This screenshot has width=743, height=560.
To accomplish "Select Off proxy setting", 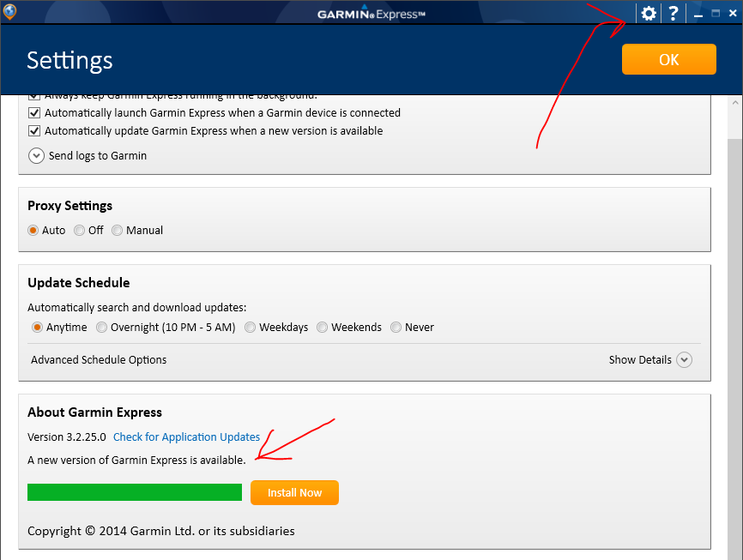I will [x=79, y=230].
